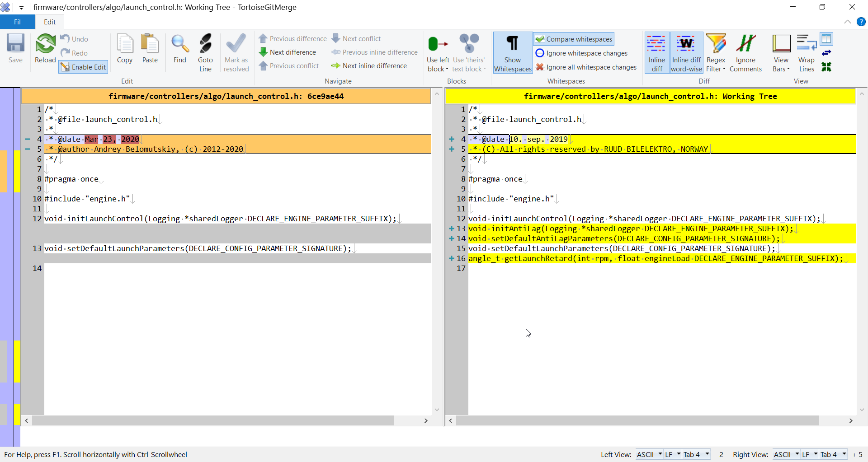Click the View Bars icon
Screen dimensions: 868x462
[x=781, y=44]
